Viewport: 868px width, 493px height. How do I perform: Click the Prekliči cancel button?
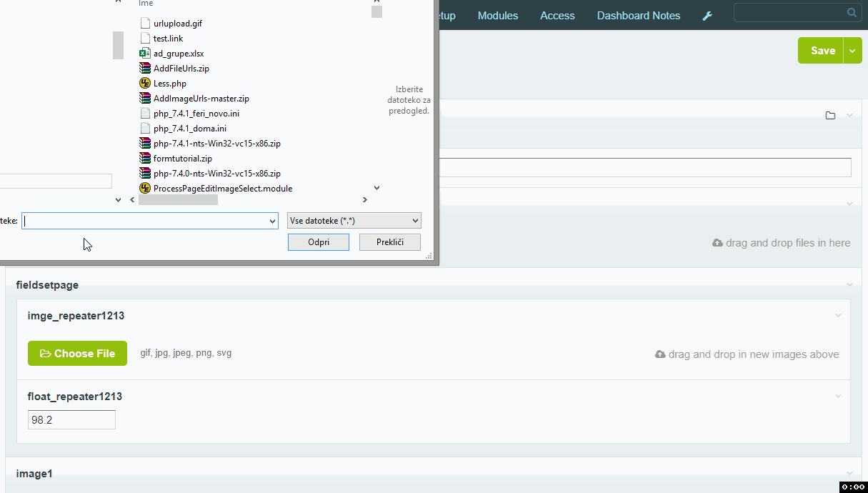[390, 242]
